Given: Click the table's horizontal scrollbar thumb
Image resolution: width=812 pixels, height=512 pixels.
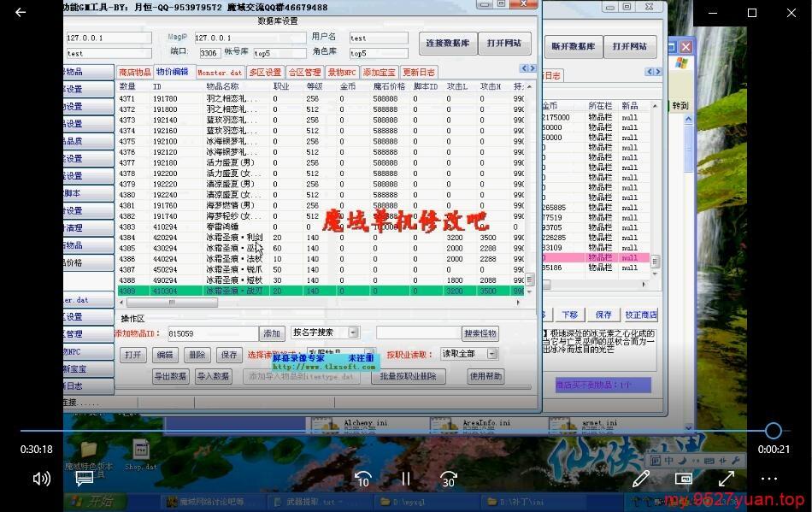Looking at the screenshot, I should tap(172, 303).
